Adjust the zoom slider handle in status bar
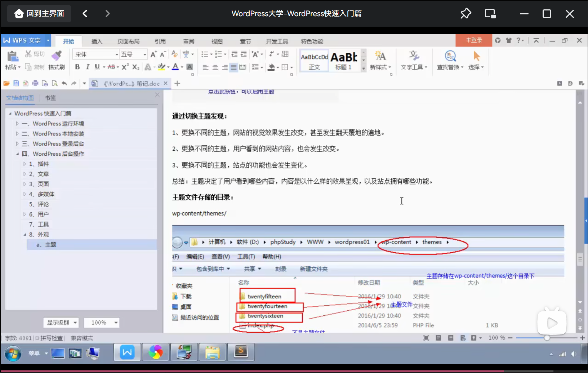 coord(547,338)
